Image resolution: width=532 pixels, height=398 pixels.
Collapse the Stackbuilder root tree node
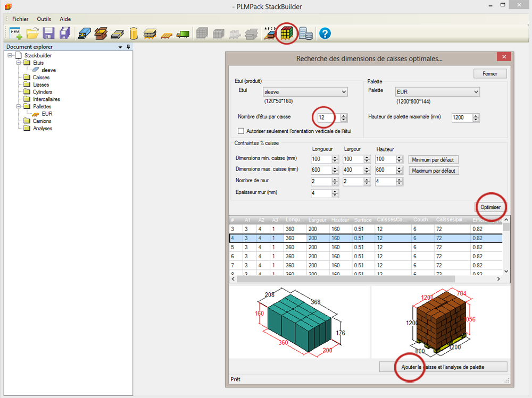click(x=10, y=55)
